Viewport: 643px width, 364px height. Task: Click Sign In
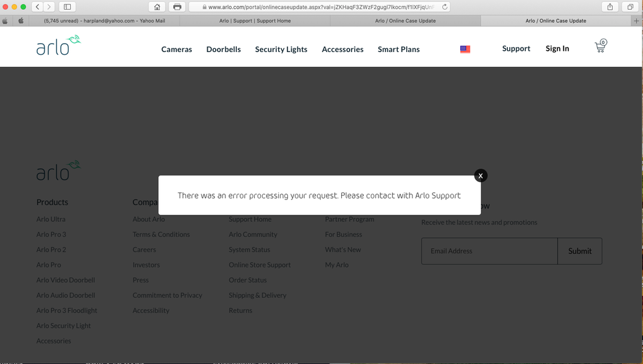(x=557, y=48)
